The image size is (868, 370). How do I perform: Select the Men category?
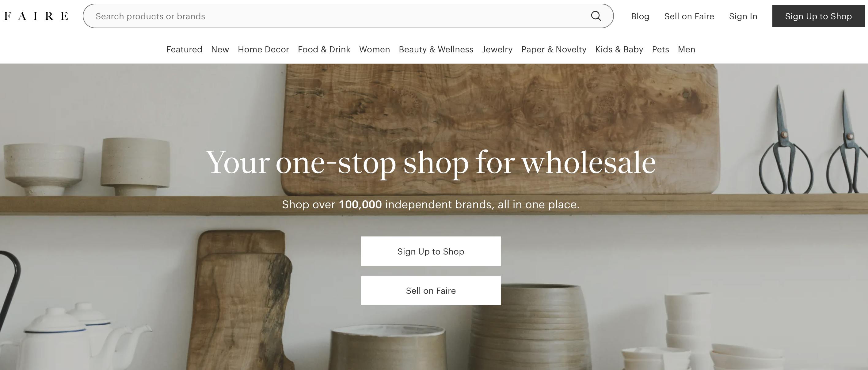pyautogui.click(x=686, y=50)
